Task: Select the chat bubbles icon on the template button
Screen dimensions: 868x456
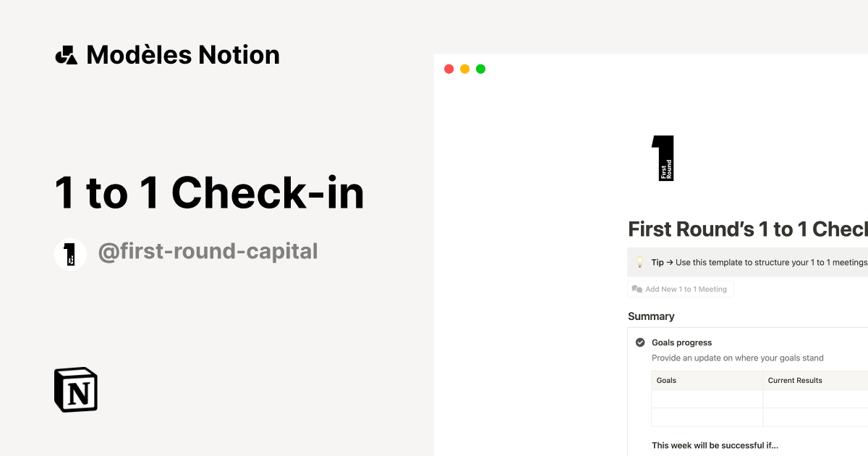Action: coord(636,289)
